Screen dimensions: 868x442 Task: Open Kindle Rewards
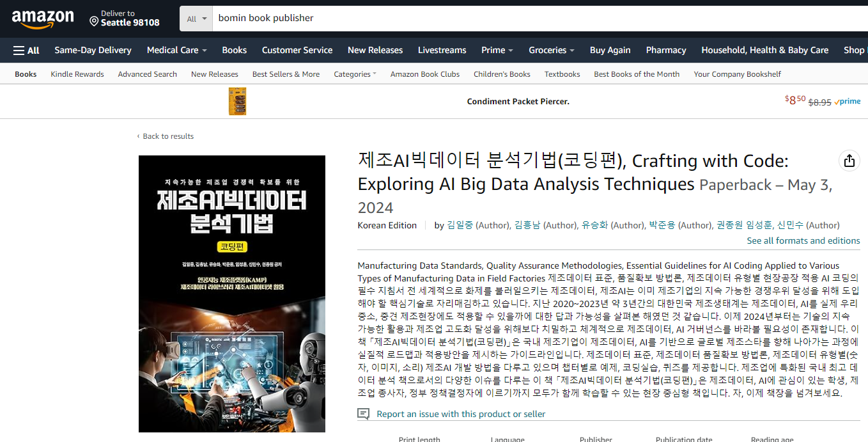click(x=77, y=74)
